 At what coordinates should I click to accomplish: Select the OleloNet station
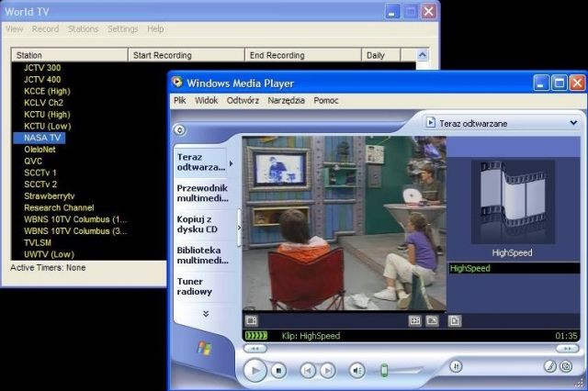[x=40, y=150]
